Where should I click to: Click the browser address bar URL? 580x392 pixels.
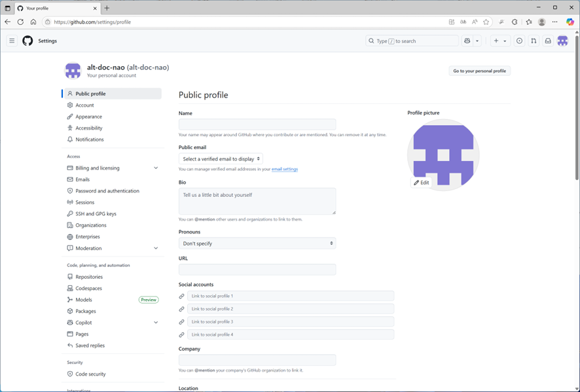[92, 22]
